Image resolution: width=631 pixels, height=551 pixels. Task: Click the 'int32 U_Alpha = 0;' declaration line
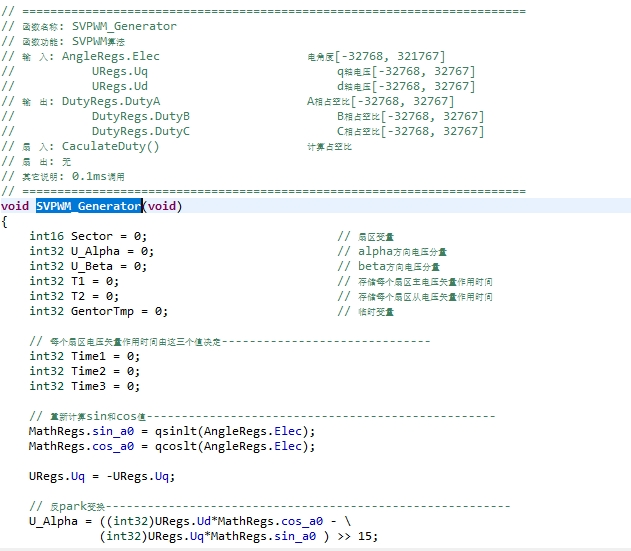pos(92,251)
